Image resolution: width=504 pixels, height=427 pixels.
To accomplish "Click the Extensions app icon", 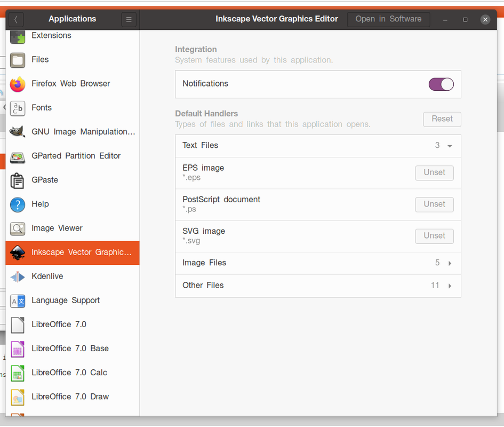I will coord(18,37).
